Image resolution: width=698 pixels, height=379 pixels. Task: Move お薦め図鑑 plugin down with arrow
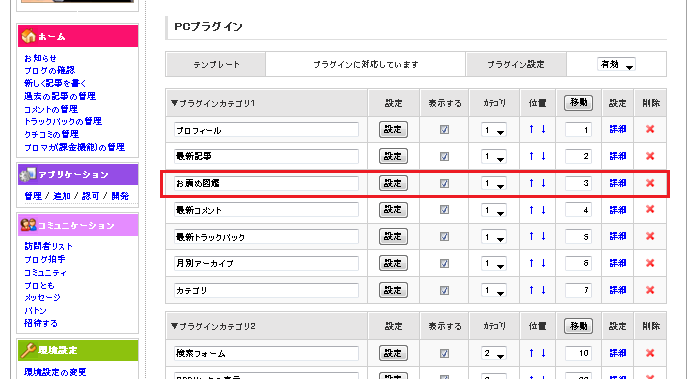(x=544, y=183)
